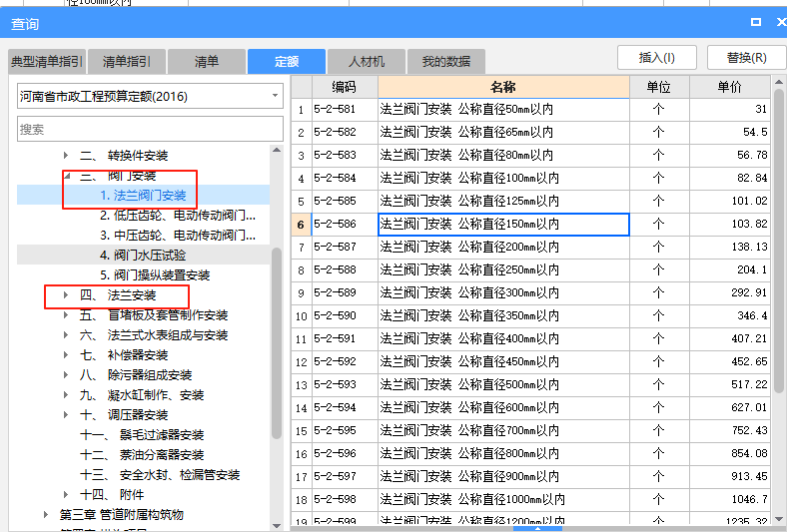Expand 第三章 管道附属构筑物 node

tap(46, 514)
